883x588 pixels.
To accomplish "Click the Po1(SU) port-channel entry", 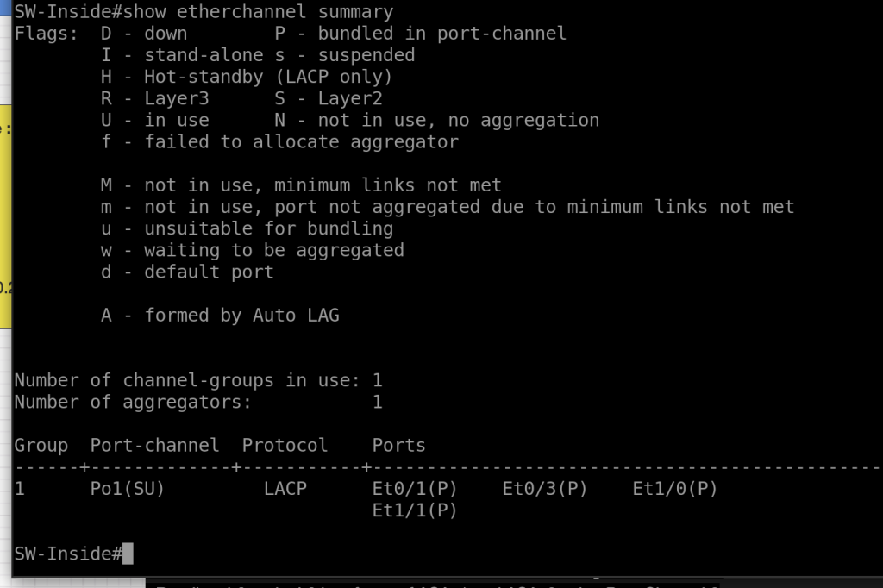I will pyautogui.click(x=128, y=489).
